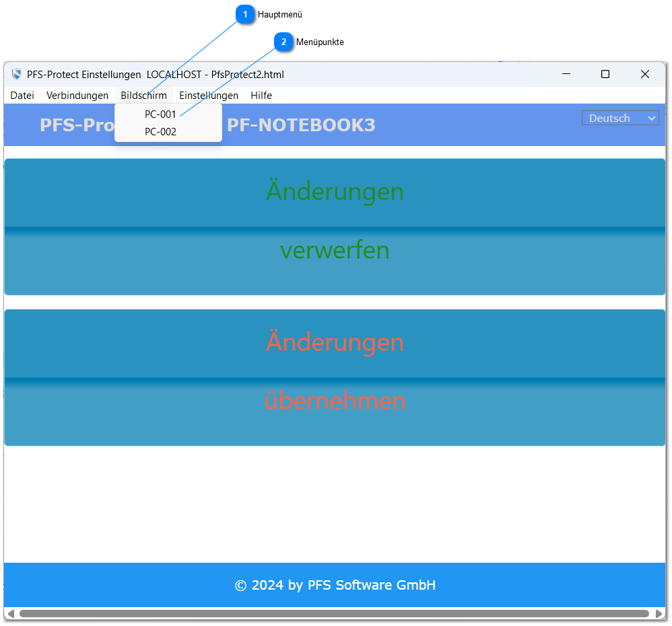
Task: Click the horizontal scrollbar thumb at the bottom
Action: pyautogui.click(x=334, y=614)
